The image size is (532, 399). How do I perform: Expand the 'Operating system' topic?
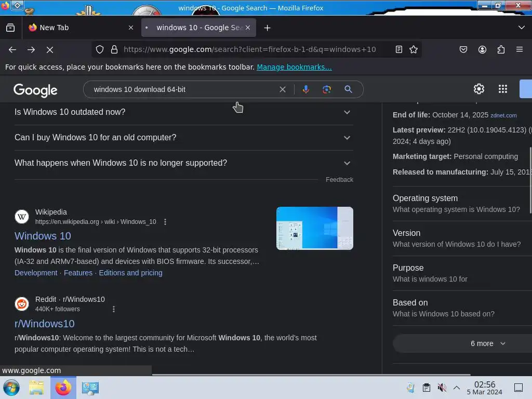[x=462, y=204]
